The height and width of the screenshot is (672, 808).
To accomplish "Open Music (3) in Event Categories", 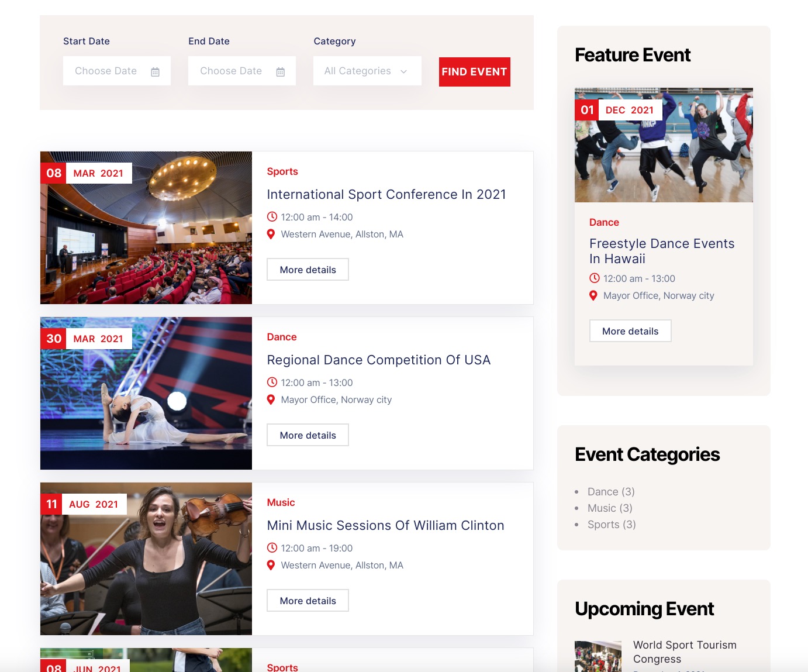I will click(610, 508).
